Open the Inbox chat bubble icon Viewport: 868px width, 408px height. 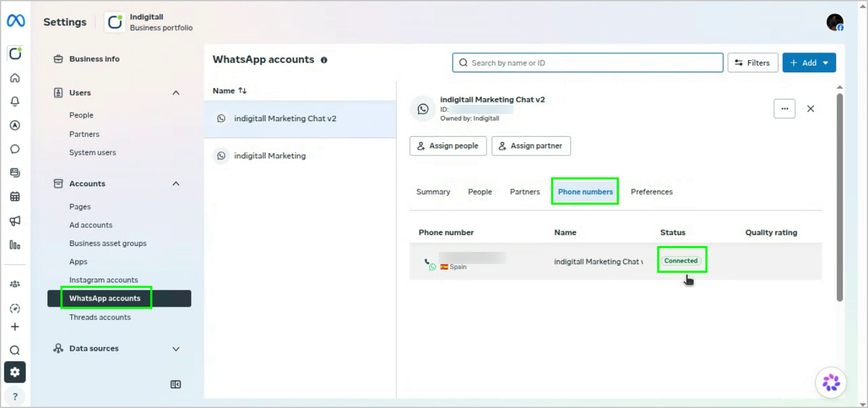[15, 149]
